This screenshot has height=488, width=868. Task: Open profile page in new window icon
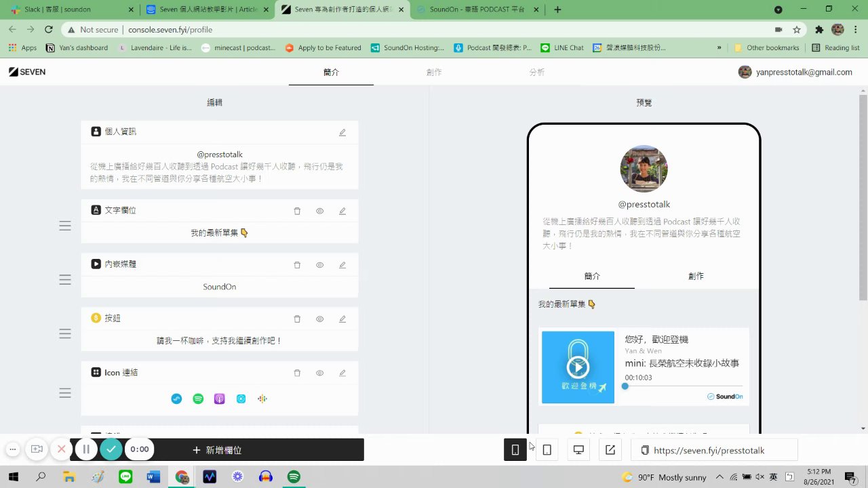(x=610, y=450)
